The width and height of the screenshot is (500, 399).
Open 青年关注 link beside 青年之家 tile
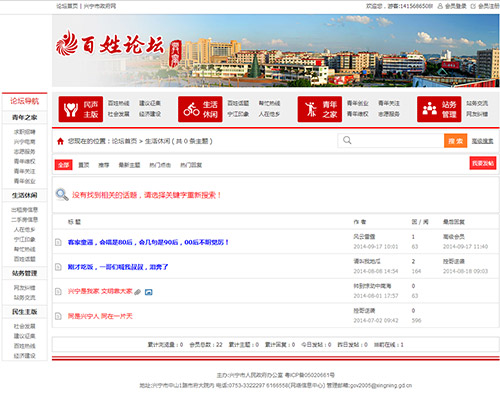click(389, 103)
